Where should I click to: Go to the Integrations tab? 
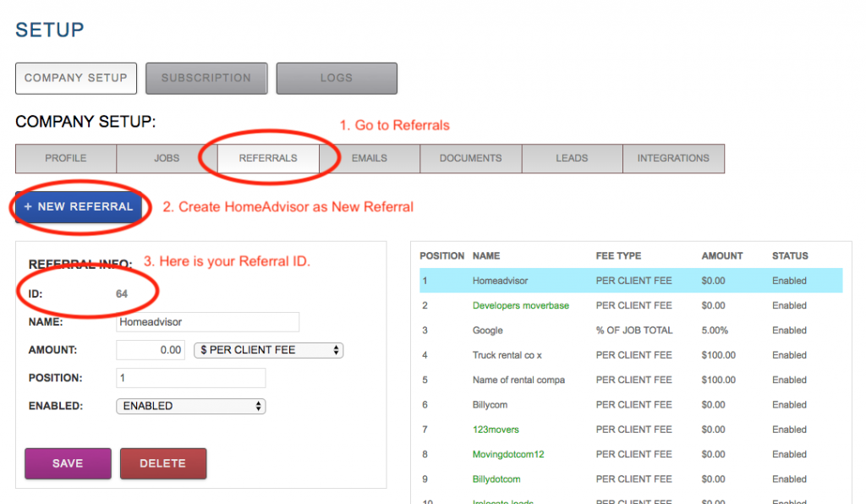pyautogui.click(x=673, y=158)
